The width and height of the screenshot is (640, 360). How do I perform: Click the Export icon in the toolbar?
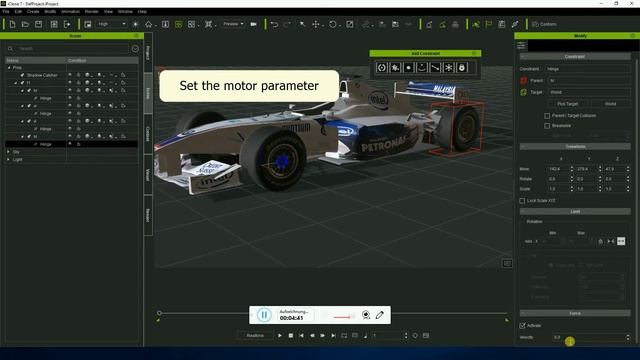click(67, 24)
